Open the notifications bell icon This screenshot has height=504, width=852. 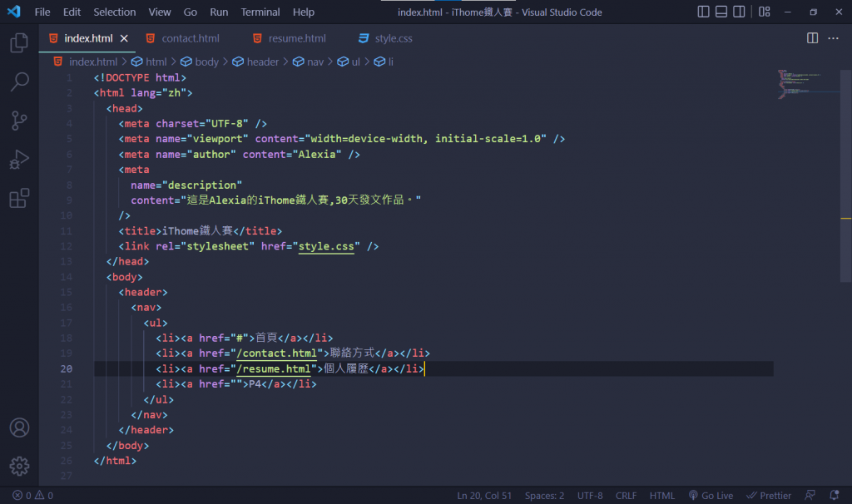[x=834, y=496]
